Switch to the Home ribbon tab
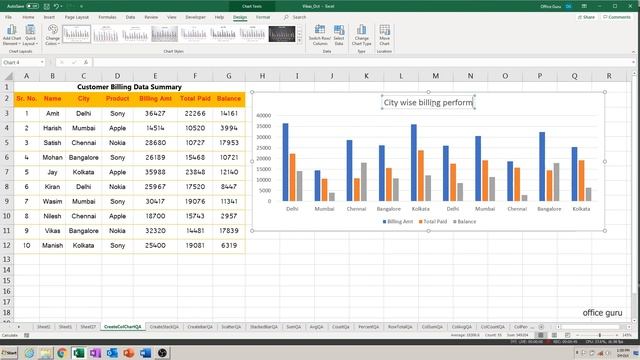 pyautogui.click(x=28, y=17)
